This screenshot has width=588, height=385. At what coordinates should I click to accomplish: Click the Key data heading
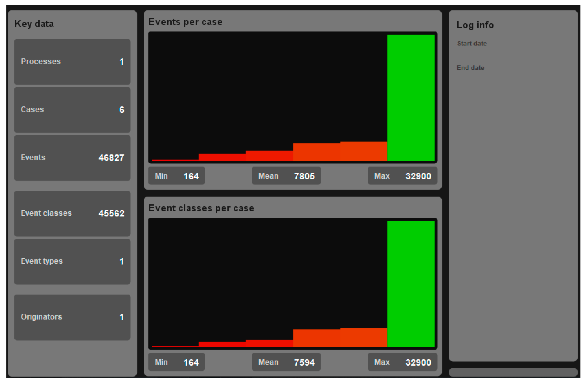point(34,24)
